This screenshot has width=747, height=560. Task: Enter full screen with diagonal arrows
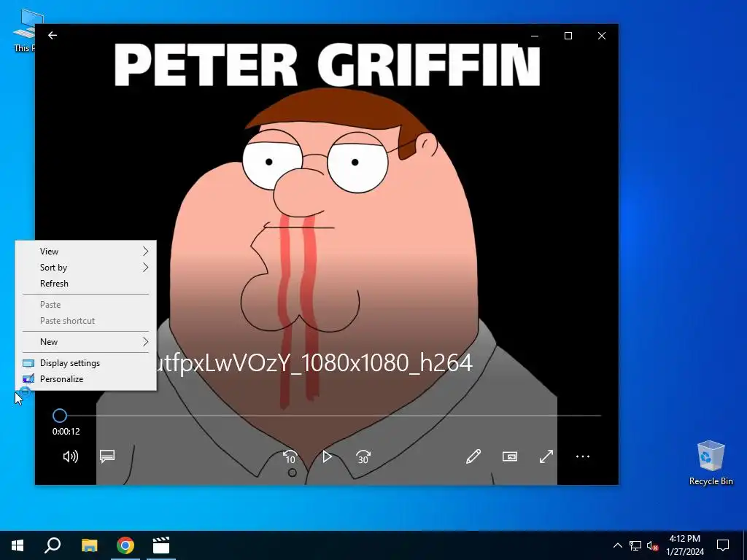tap(546, 456)
